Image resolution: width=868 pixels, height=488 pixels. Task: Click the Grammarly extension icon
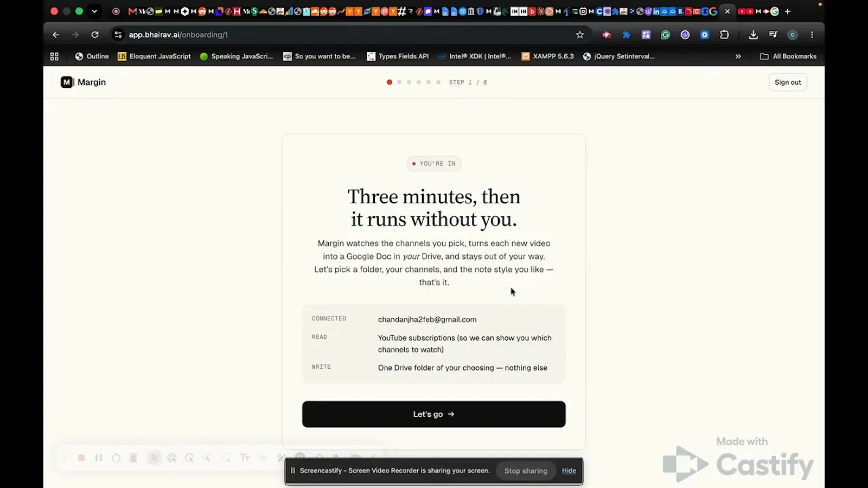tap(666, 35)
